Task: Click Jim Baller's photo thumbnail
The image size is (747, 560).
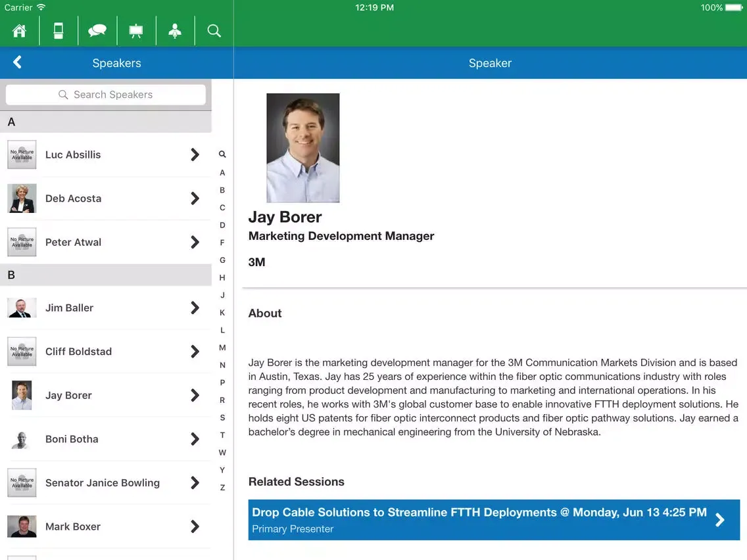Action: [22, 308]
